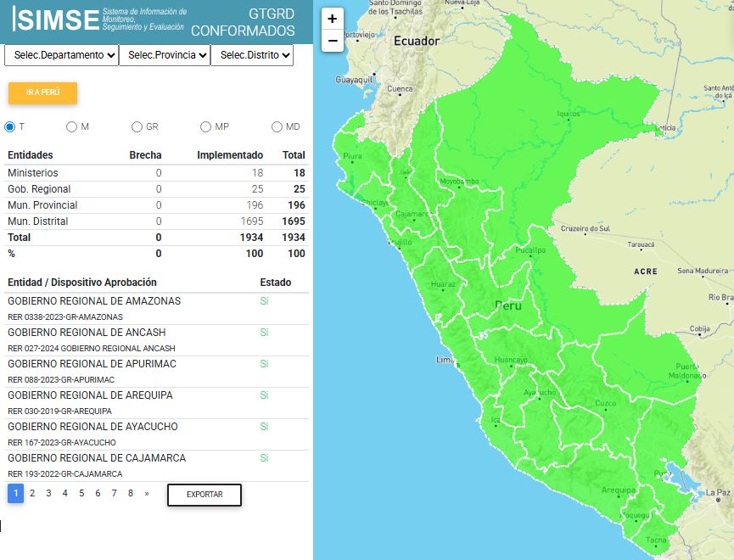Zoom out on the map with the minus control
This screenshot has width=734, height=560.
coord(332,39)
